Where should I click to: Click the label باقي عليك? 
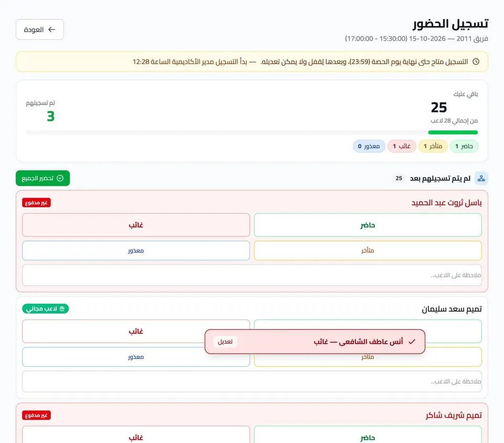pyautogui.click(x=466, y=94)
